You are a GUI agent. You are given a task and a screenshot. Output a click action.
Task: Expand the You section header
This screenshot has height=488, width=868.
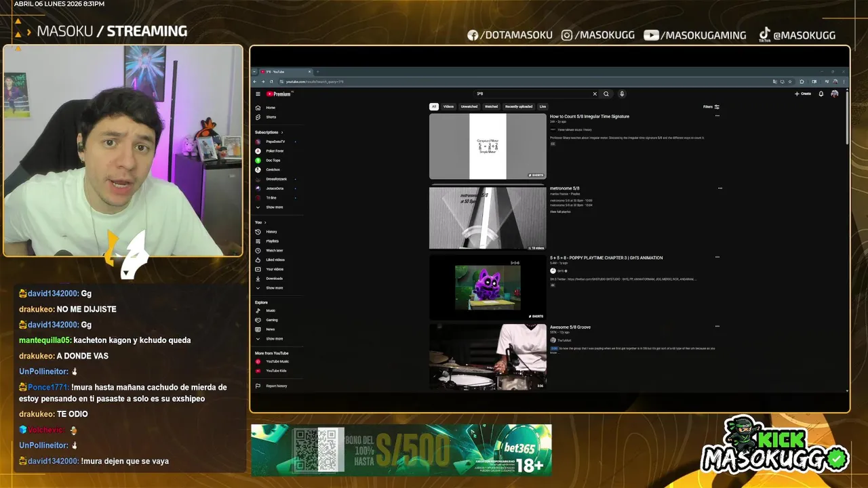(x=260, y=222)
